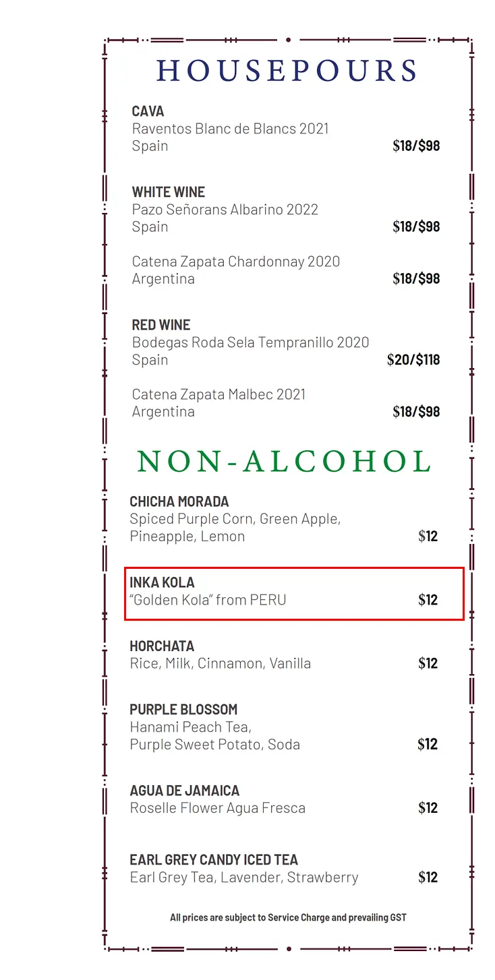This screenshot has width=495, height=980.
Task: Select Catena Zapata Chardonnay 2020
Action: pyautogui.click(x=286, y=270)
